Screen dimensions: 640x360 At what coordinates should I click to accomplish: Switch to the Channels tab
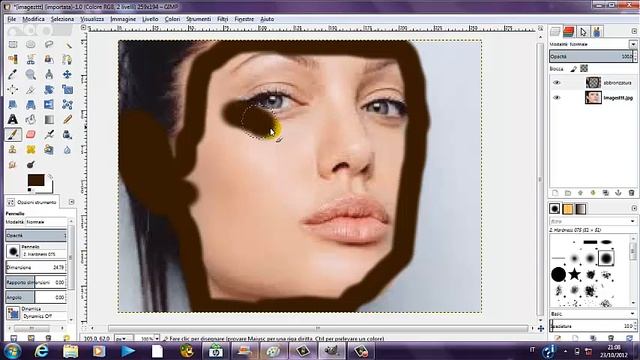[569, 31]
